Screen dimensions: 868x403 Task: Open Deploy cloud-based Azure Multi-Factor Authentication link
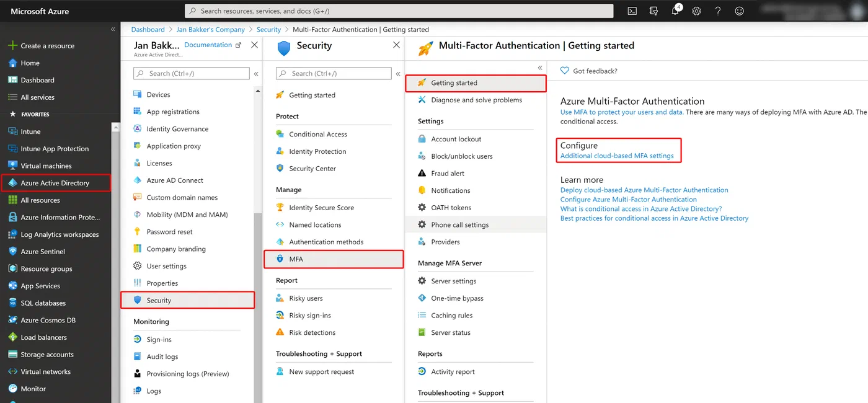coord(644,190)
